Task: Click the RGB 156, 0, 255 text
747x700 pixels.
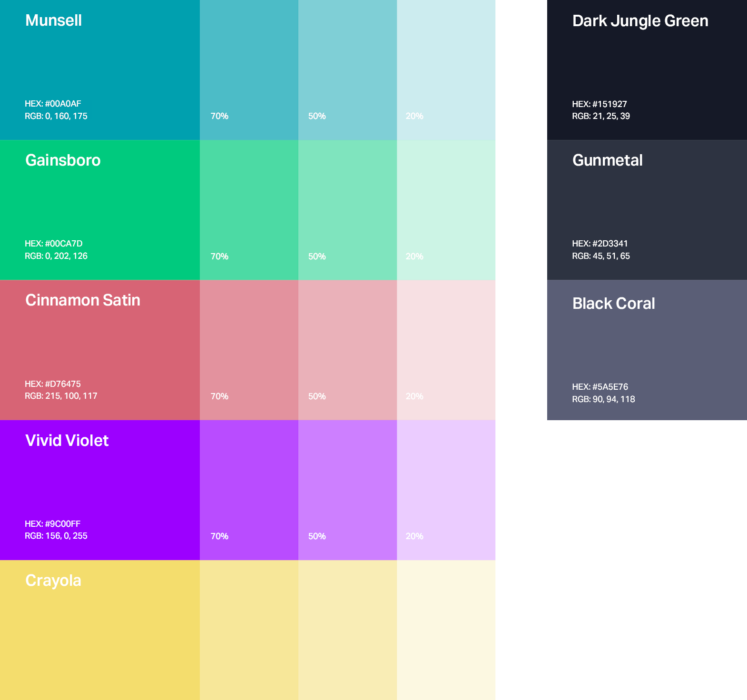Action: [56, 536]
